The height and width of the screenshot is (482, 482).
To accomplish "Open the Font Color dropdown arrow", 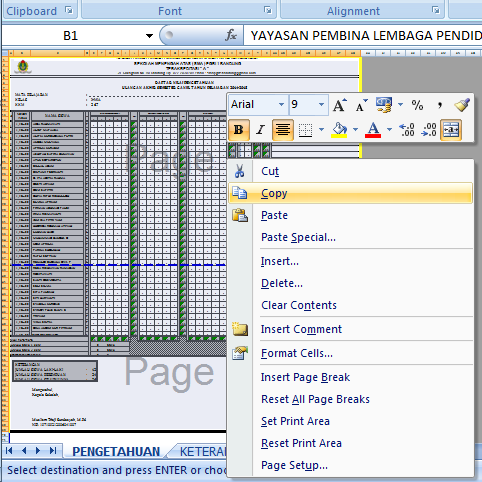I will point(389,129).
